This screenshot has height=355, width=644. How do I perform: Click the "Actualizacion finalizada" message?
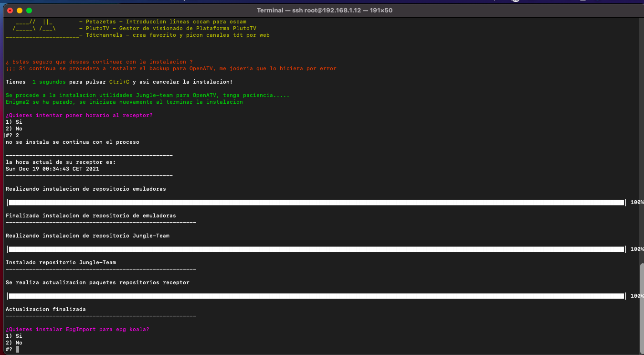coord(46,310)
